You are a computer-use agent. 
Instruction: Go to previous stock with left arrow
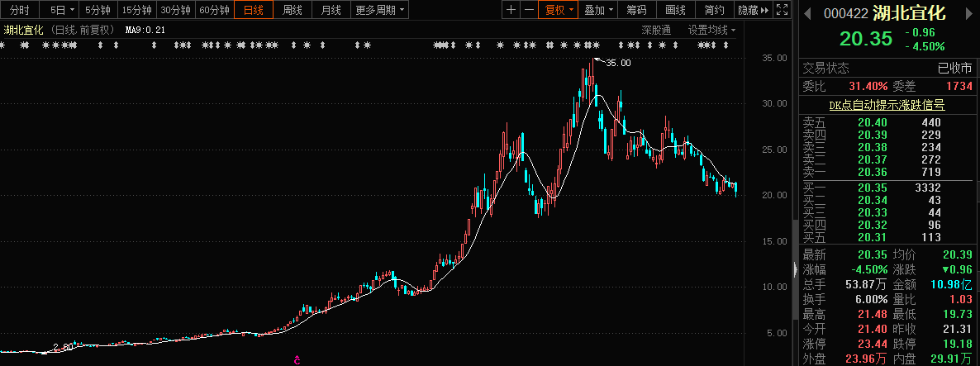click(808, 12)
